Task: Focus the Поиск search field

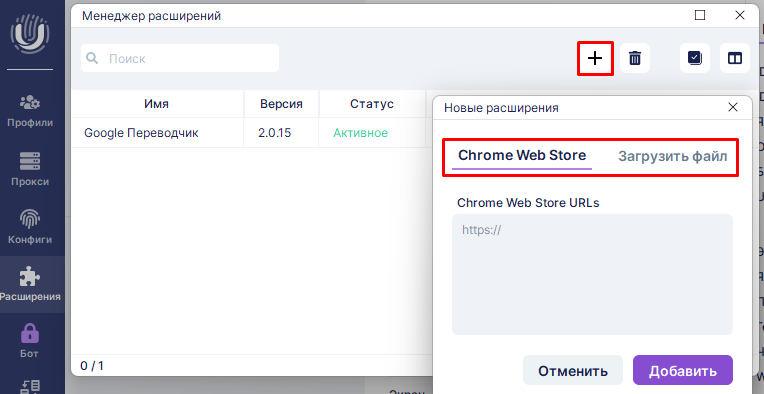Action: click(x=180, y=58)
